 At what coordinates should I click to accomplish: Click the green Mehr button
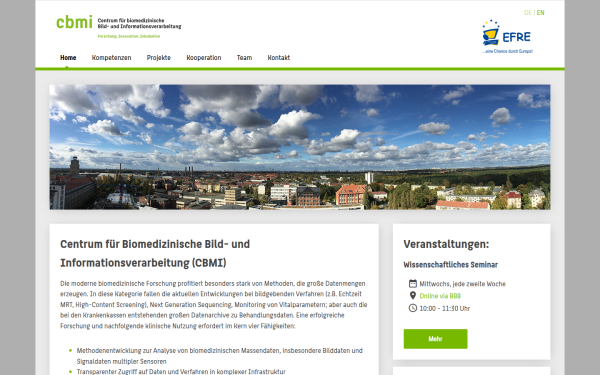coord(435,339)
